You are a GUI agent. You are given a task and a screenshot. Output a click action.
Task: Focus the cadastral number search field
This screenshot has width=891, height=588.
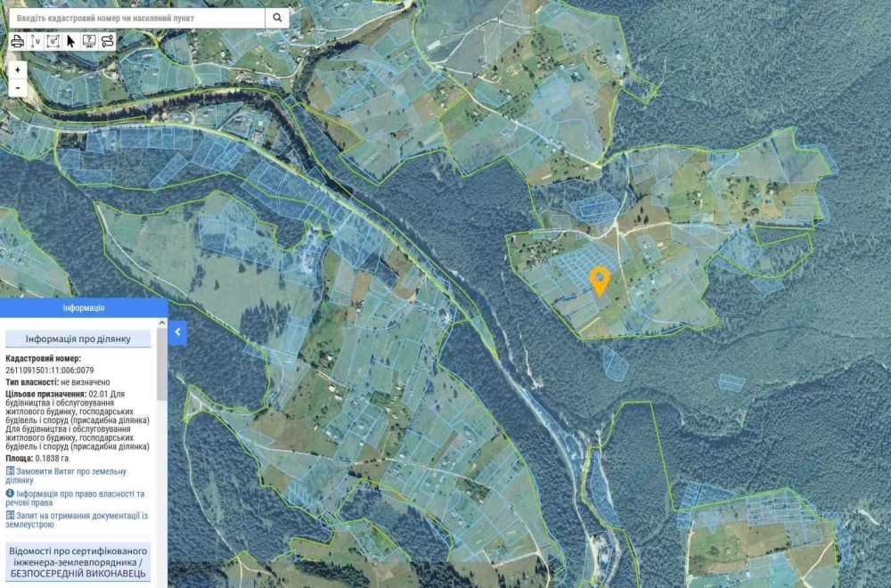[137, 18]
